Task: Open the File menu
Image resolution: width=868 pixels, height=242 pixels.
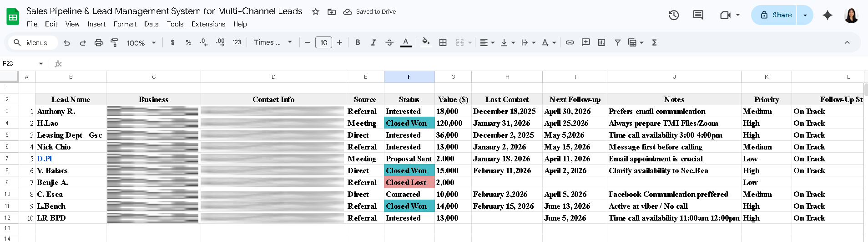Action: 32,24
